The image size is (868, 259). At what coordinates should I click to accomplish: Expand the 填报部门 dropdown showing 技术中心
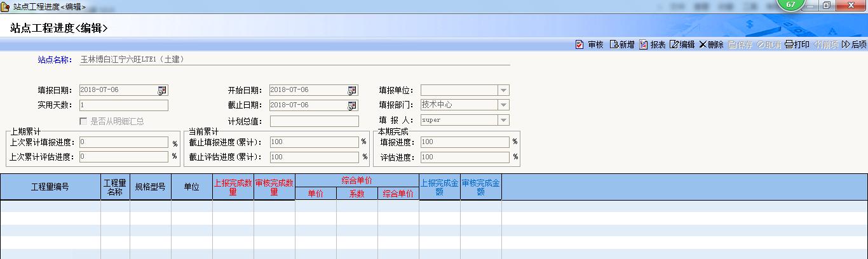(x=503, y=105)
